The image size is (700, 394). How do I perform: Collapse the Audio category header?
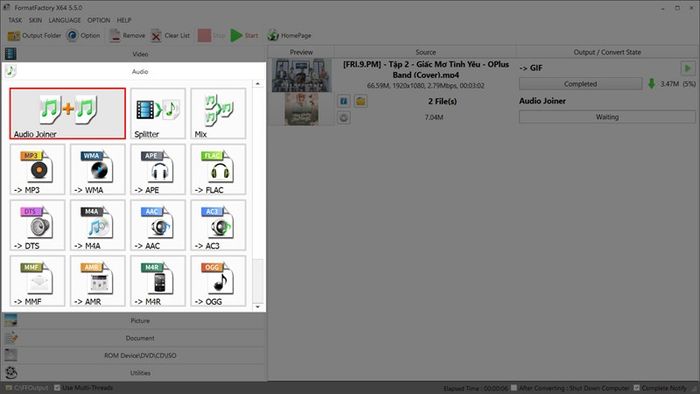click(x=134, y=71)
